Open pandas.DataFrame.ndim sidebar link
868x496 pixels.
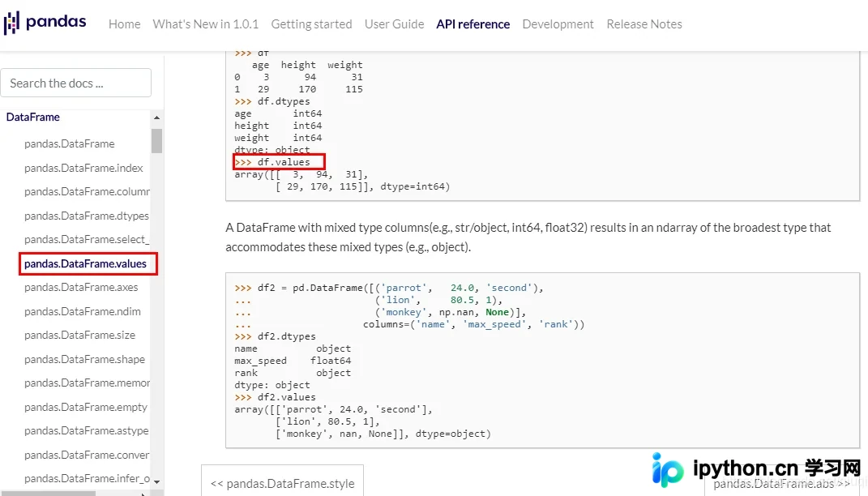click(83, 312)
